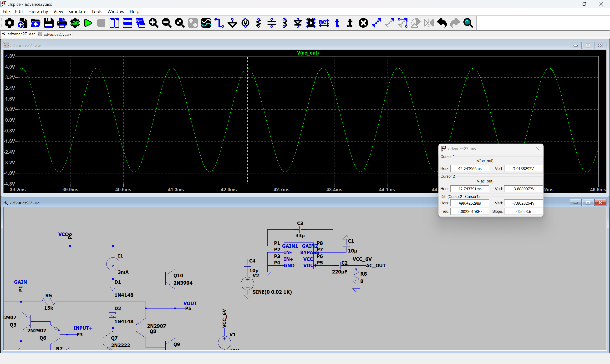
Task: Open the View menu
Action: click(x=58, y=11)
